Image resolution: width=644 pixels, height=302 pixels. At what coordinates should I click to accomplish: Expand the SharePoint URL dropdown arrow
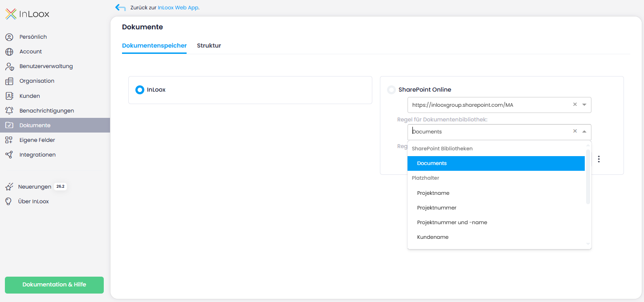click(x=584, y=105)
